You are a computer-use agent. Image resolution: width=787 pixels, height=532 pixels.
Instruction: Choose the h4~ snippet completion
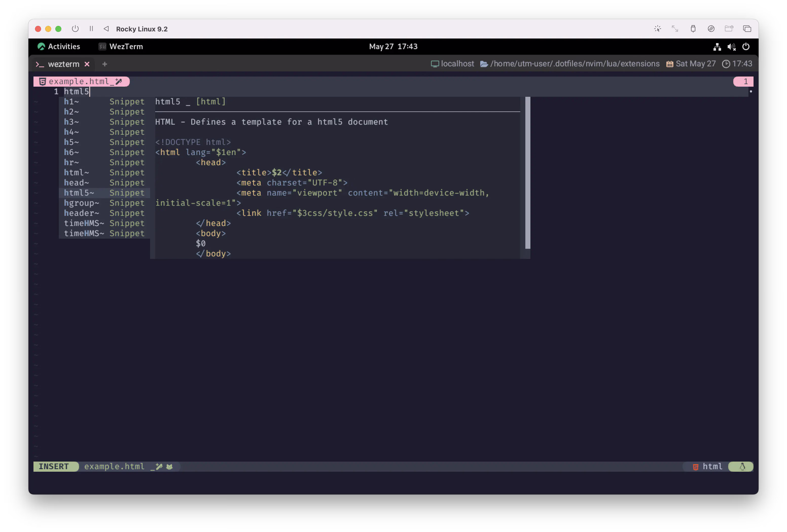click(x=104, y=132)
